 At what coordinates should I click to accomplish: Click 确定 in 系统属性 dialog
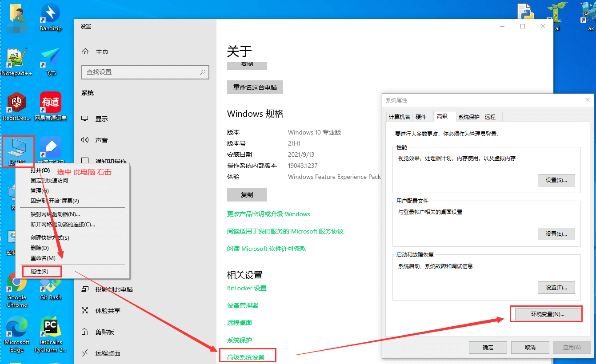pyautogui.click(x=488, y=348)
